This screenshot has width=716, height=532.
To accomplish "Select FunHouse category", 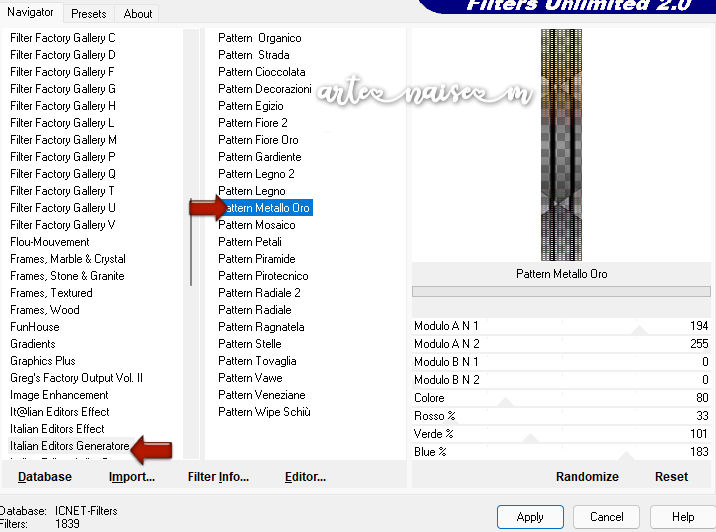I will pyautogui.click(x=35, y=327).
